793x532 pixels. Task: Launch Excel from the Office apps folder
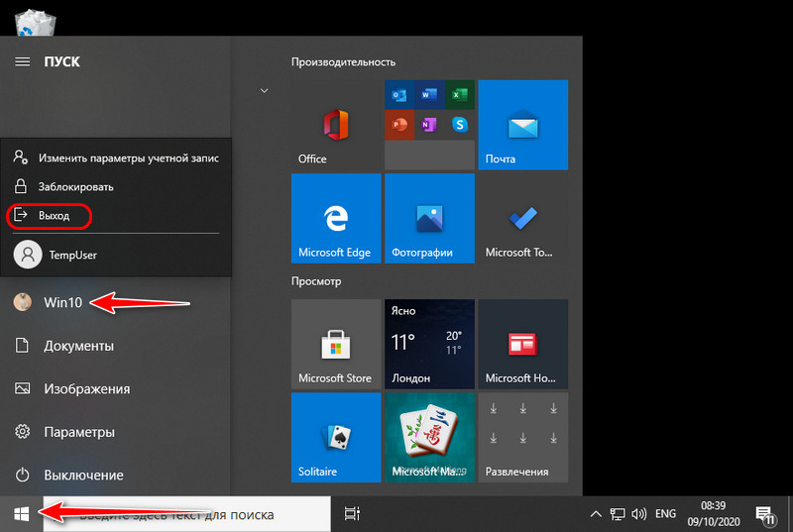(460, 94)
